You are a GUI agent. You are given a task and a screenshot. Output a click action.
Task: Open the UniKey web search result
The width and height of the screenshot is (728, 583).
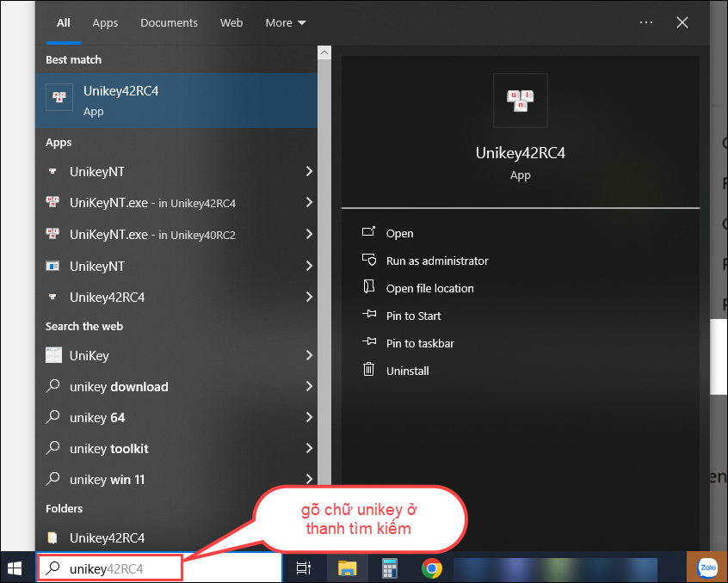pos(176,356)
